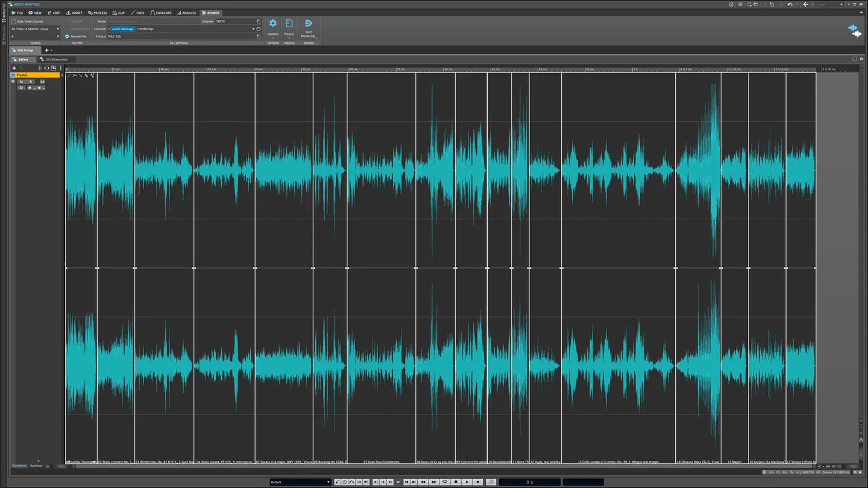Go to the Home icon in top toolbar
Screen dimensions: 868x488
(731, 4)
